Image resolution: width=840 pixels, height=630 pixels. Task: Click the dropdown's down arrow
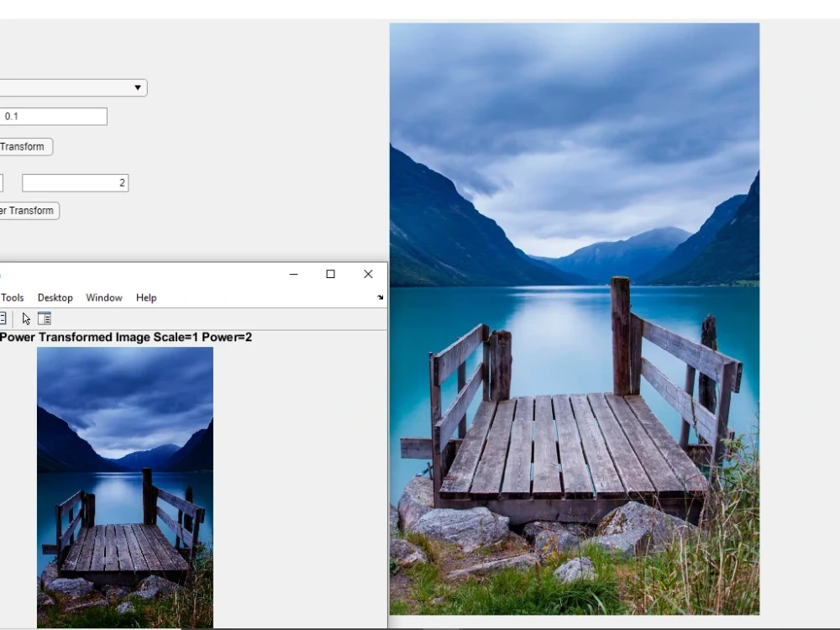137,87
